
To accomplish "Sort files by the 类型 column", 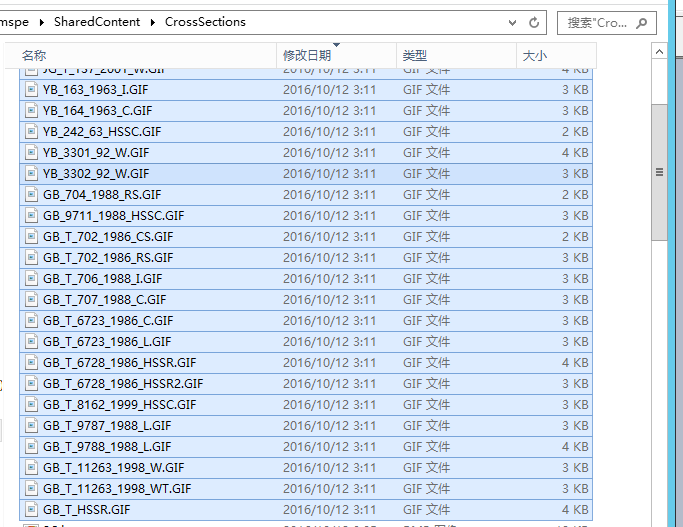I will click(x=456, y=55).
